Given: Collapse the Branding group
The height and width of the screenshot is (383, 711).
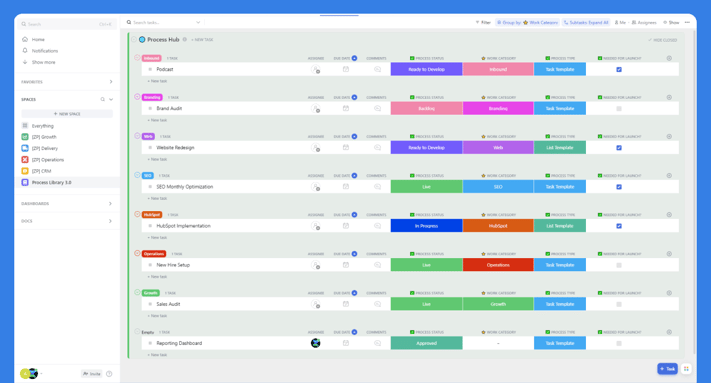Looking at the screenshot, I should click(137, 97).
